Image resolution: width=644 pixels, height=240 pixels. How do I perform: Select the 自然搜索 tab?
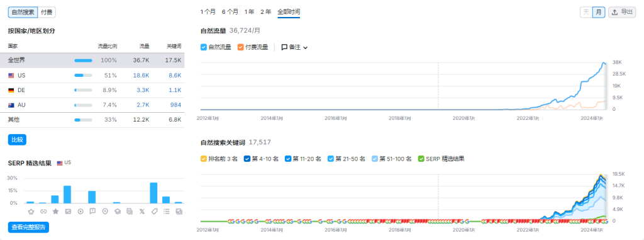[x=23, y=13]
